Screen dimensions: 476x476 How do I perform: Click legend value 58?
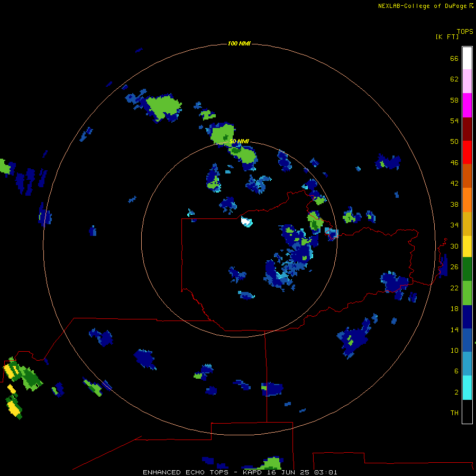click(454, 100)
